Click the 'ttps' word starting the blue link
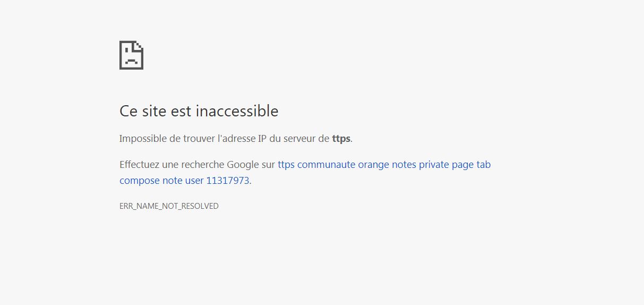 [x=286, y=165]
